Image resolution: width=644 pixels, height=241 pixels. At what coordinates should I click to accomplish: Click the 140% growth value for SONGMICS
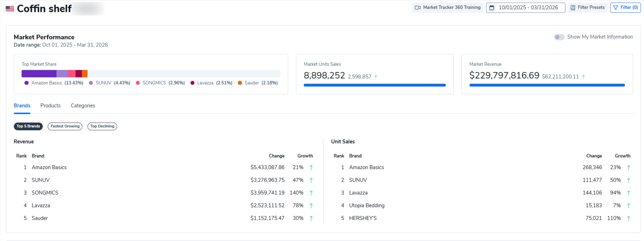click(297, 193)
